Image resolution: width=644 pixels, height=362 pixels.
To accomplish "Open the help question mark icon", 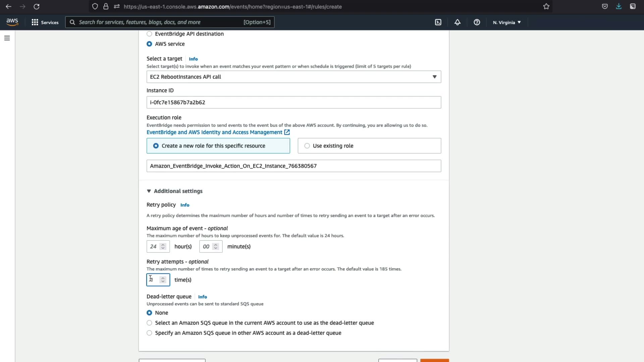I will coord(477,22).
